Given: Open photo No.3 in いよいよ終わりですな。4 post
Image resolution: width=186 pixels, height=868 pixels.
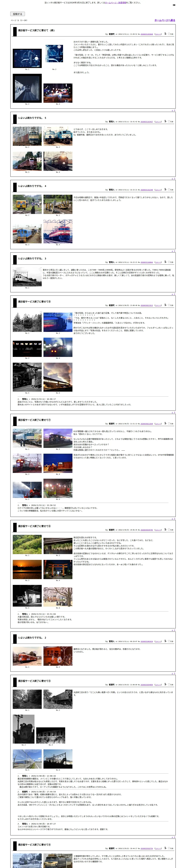Looking at the screenshot, I should [x=27, y=233].
